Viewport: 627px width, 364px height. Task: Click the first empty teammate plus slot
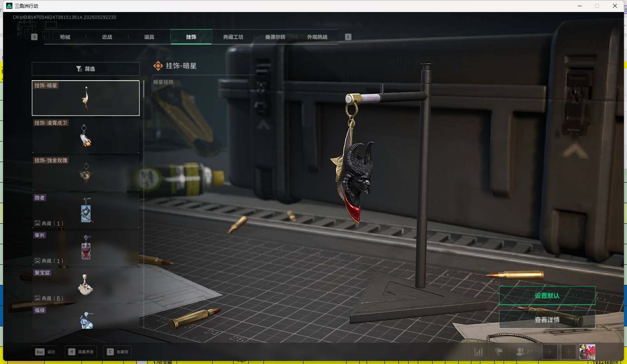[549, 352]
